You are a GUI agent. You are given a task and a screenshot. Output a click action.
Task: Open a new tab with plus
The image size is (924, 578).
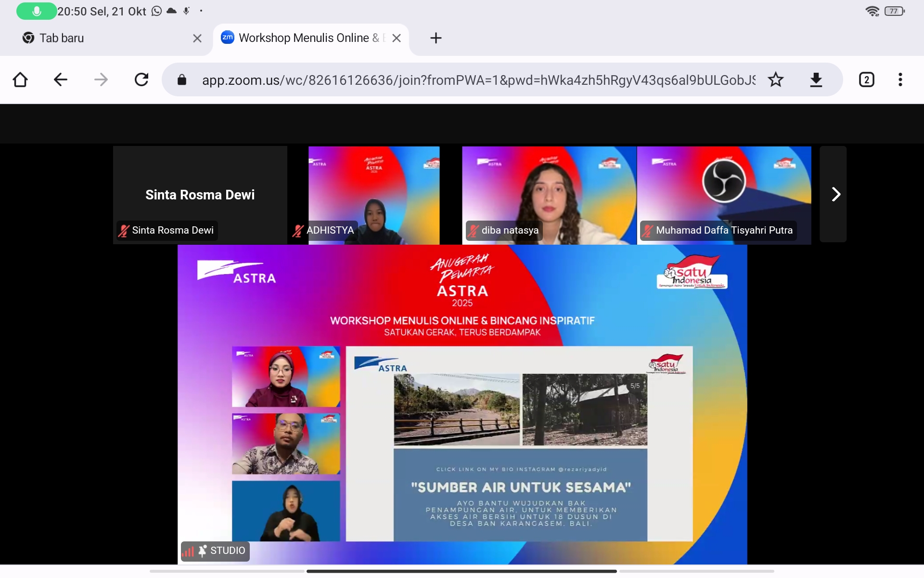pyautogui.click(x=436, y=38)
